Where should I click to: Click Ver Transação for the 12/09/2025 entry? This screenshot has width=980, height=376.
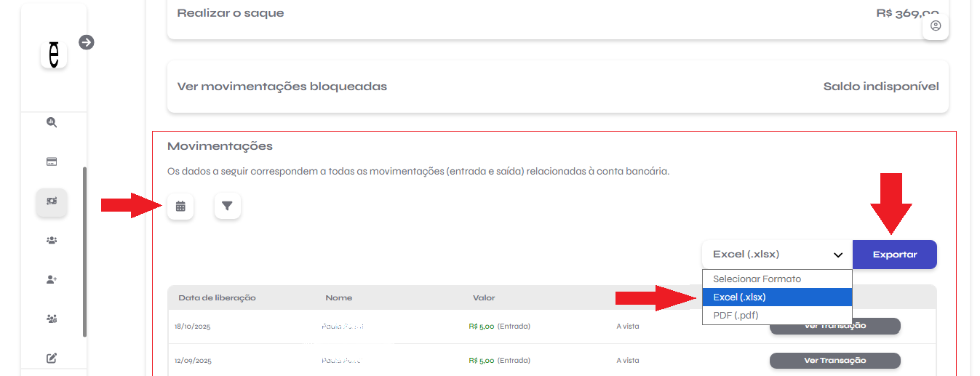834,361
